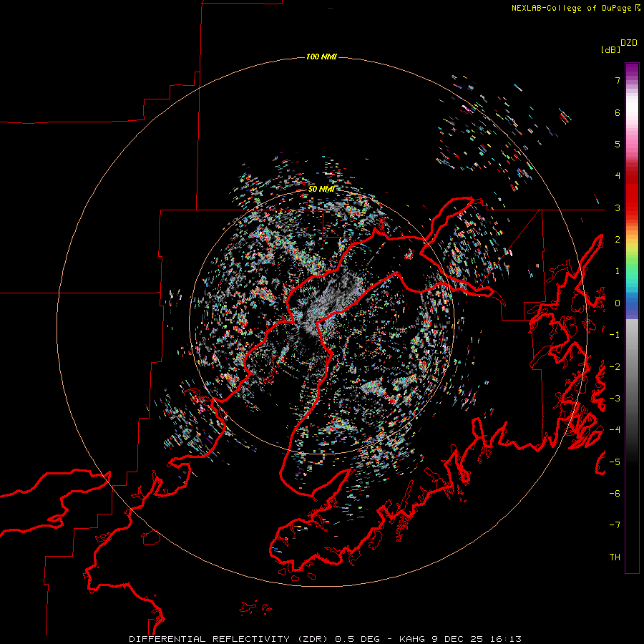Click the "DZD" label above the color scale

[x=629, y=43]
